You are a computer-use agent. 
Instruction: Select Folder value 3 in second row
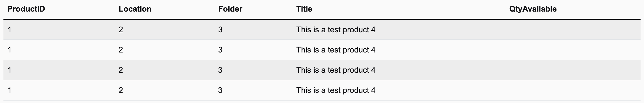click(x=220, y=50)
